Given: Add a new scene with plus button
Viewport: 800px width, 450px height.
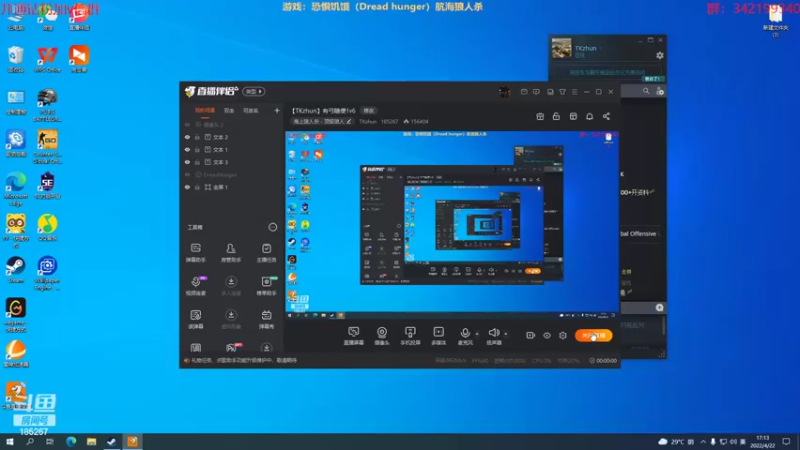Looking at the screenshot, I should click(x=277, y=110).
